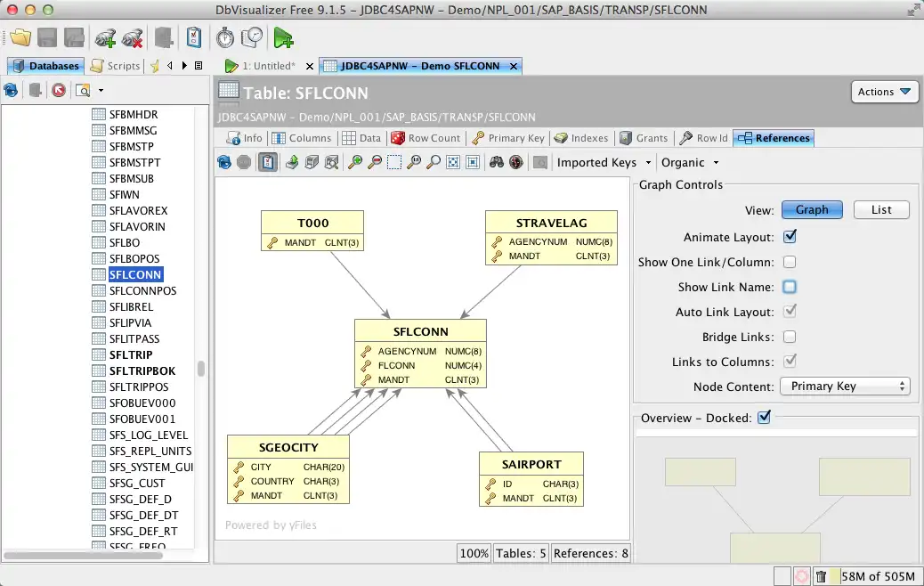Toggle Auto Link Layout checkbox
Image resolution: width=924 pixels, height=586 pixels.
[790, 312]
